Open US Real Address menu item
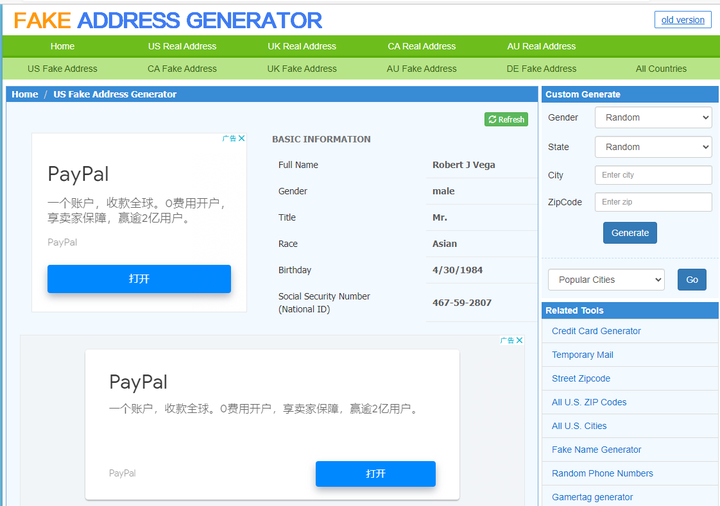This screenshot has width=720, height=506. tap(182, 46)
